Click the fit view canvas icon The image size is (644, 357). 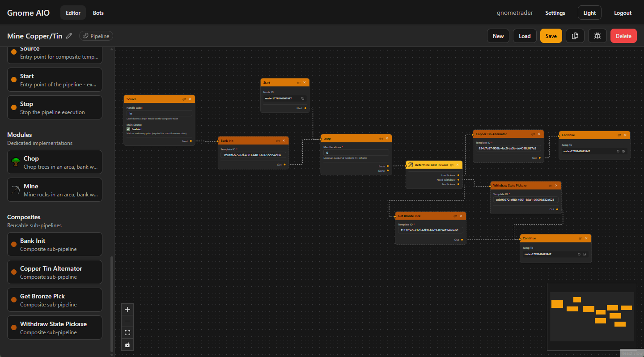pos(127,333)
